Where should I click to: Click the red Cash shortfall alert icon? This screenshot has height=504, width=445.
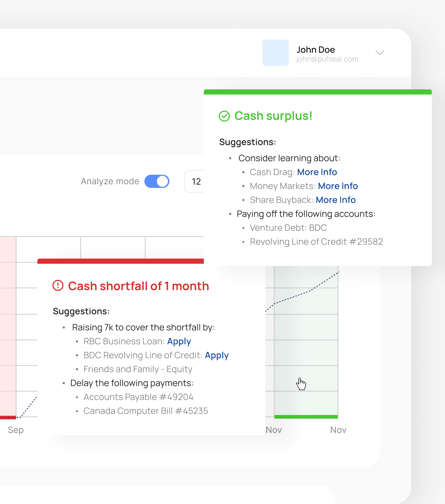click(58, 286)
